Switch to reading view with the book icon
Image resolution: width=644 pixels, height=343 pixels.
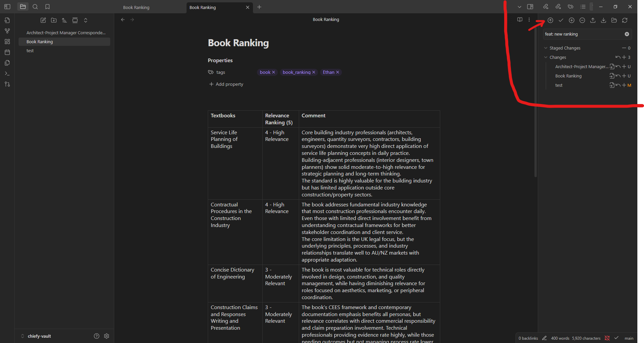520,20
